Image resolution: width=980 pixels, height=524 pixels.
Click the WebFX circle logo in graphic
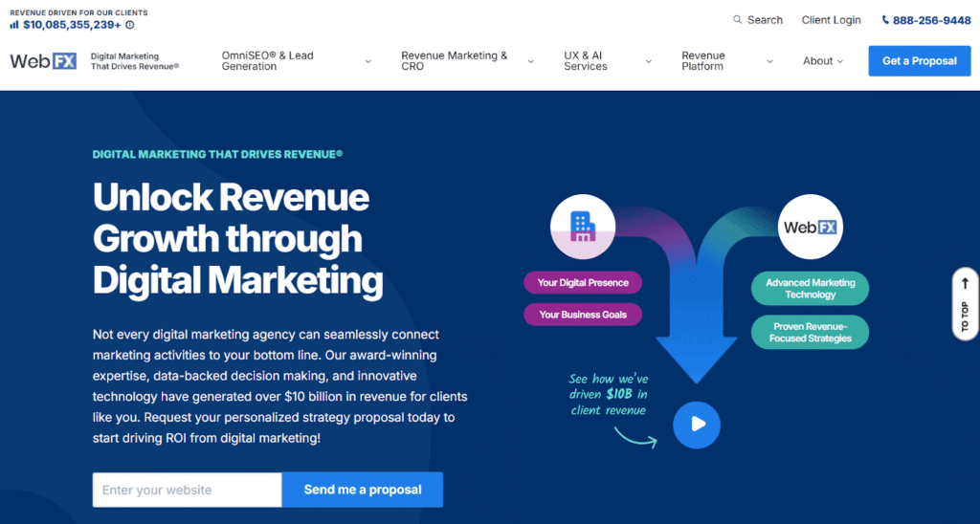tap(810, 226)
